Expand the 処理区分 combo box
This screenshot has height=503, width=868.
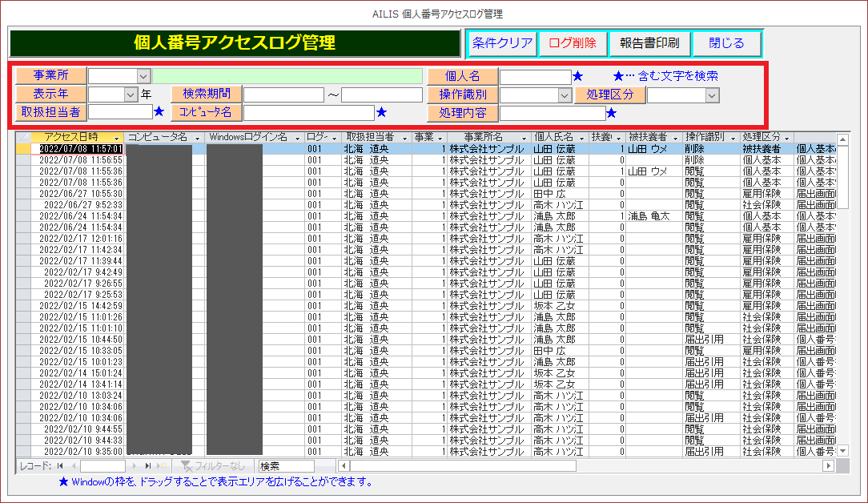coord(712,95)
